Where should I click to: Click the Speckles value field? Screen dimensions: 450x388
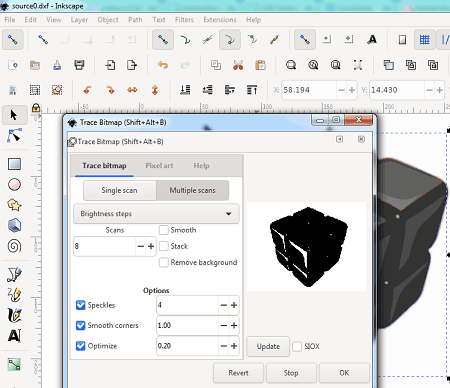pos(187,305)
